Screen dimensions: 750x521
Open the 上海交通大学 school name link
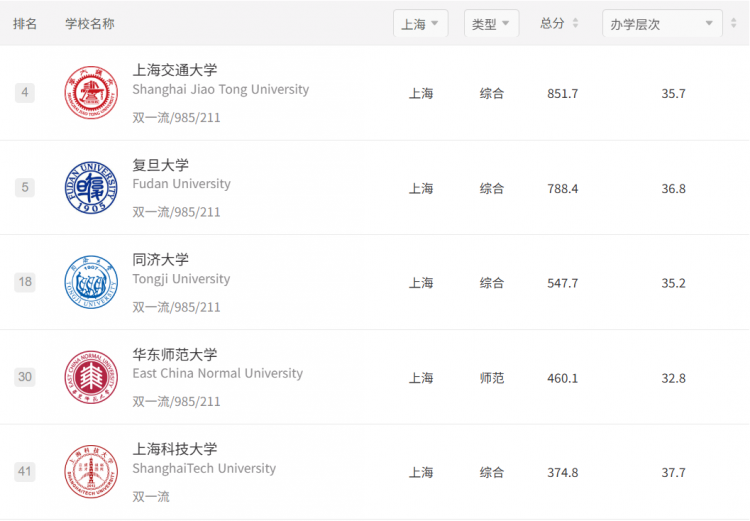coord(175,70)
